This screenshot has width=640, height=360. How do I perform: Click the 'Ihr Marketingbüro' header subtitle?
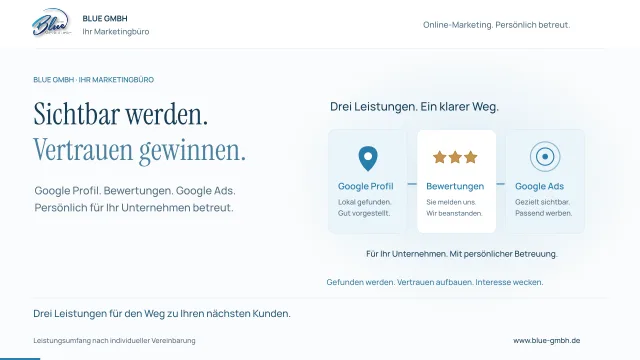pos(116,31)
